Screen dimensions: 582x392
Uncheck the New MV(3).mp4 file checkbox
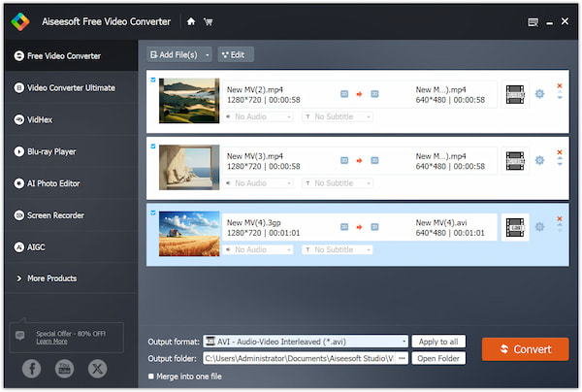(153, 147)
